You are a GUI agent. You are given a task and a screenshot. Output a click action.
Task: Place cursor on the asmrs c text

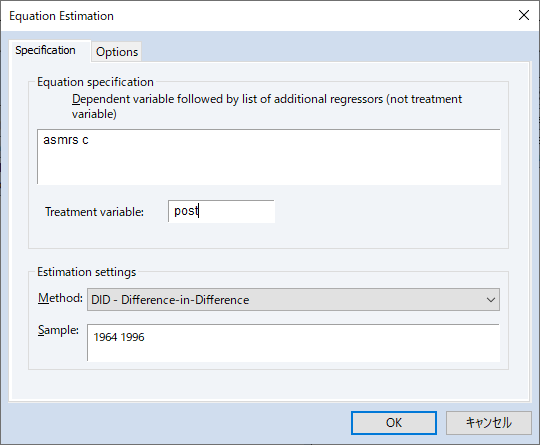pos(66,140)
